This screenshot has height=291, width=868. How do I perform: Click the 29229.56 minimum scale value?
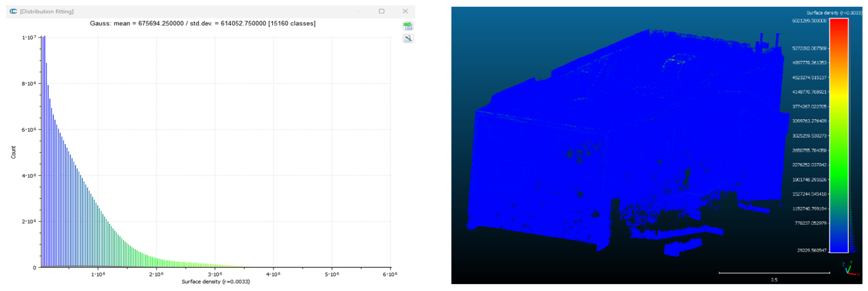[x=811, y=250]
